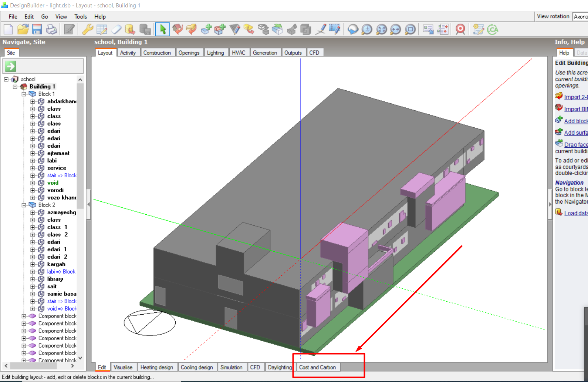Collapse Block 1 in the navigator
This screenshot has height=382, width=588.
click(24, 94)
